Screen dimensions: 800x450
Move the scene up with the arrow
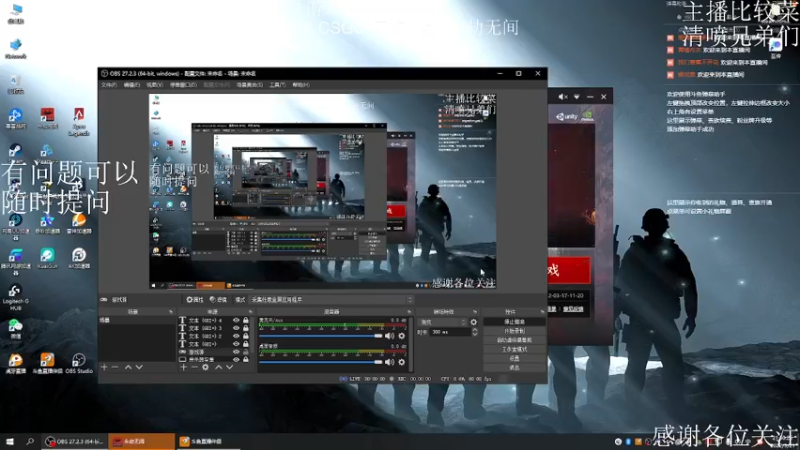tap(128, 367)
